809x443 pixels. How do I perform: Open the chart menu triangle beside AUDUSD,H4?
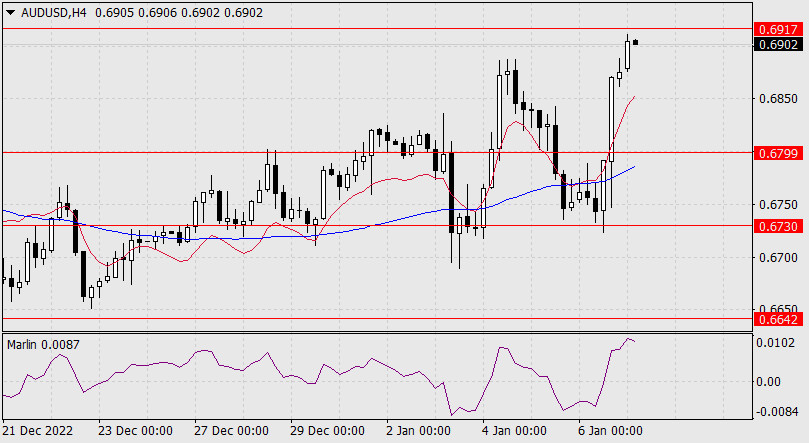click(10, 13)
